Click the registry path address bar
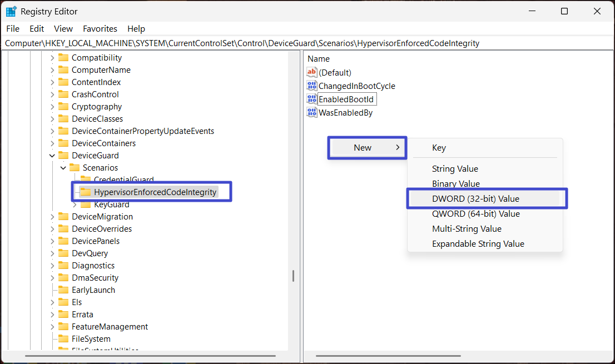Screen dimensions: 615x364 click(307, 43)
